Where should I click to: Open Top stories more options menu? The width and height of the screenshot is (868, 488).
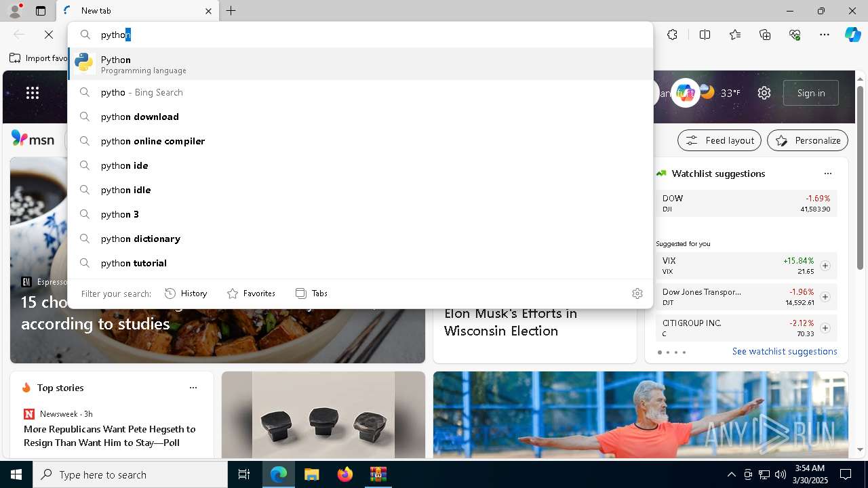point(193,388)
